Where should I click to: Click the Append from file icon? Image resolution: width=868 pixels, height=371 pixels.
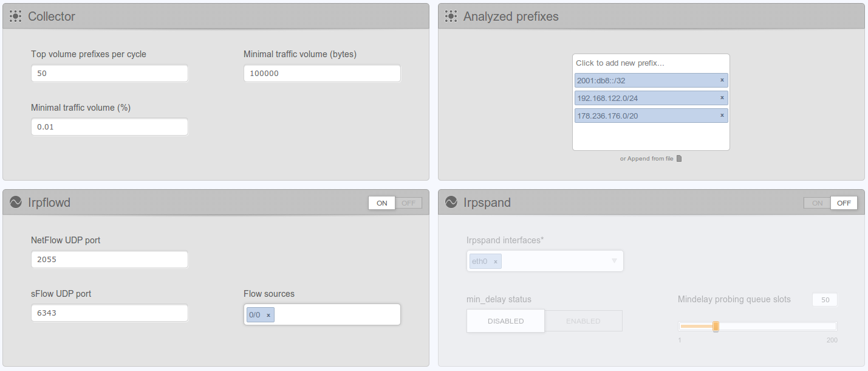(x=679, y=159)
